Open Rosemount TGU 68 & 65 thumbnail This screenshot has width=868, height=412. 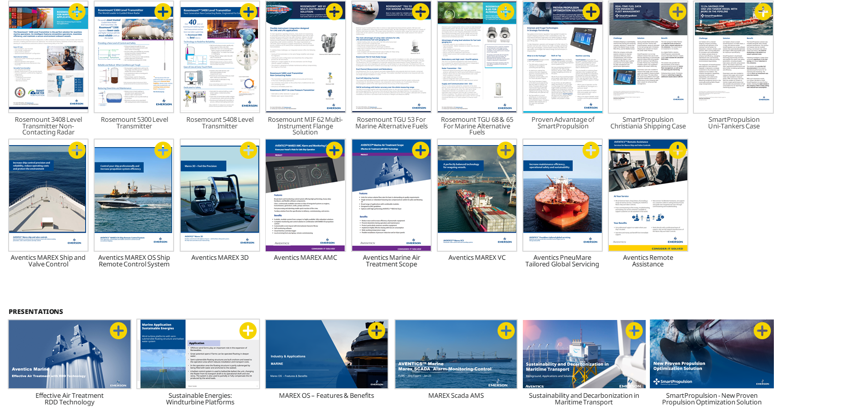coord(477,57)
